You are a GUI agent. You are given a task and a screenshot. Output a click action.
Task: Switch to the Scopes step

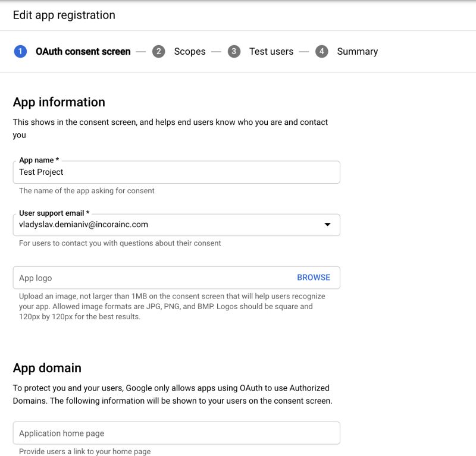click(x=189, y=52)
